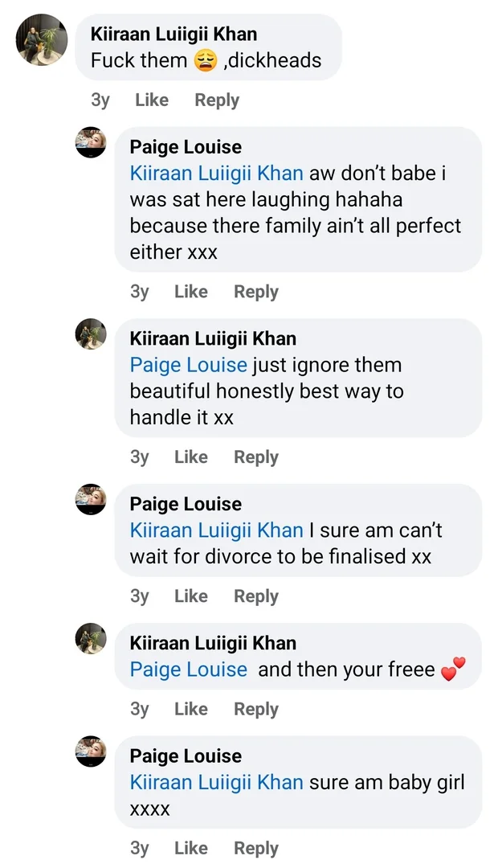Image resolution: width=498 pixels, height=868 pixels.
Task: Reply to the top 'dickheads' comment
Action: (x=217, y=100)
